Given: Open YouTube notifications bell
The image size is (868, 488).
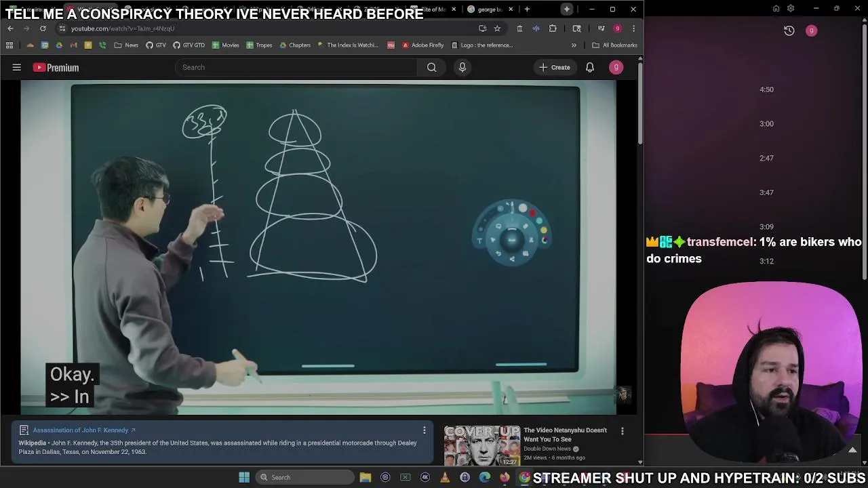Looking at the screenshot, I should 590,67.
